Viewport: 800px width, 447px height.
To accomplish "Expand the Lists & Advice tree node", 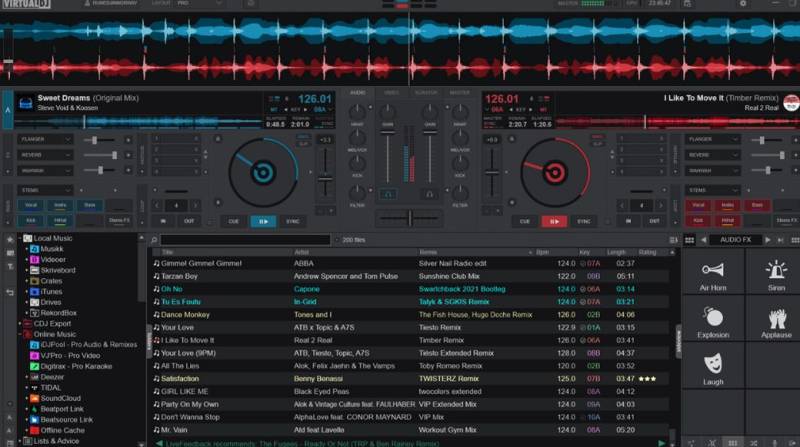I will 20,441.
